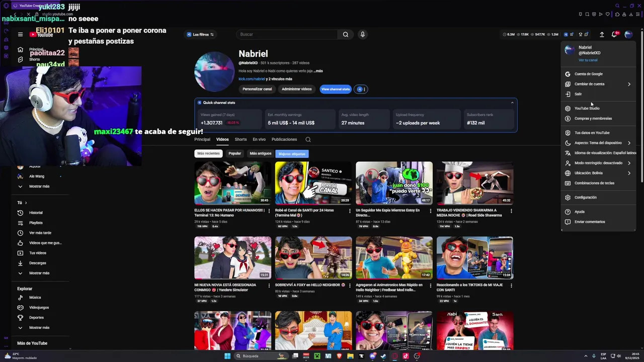Click the search icon in channel tabs

pyautogui.click(x=308, y=139)
